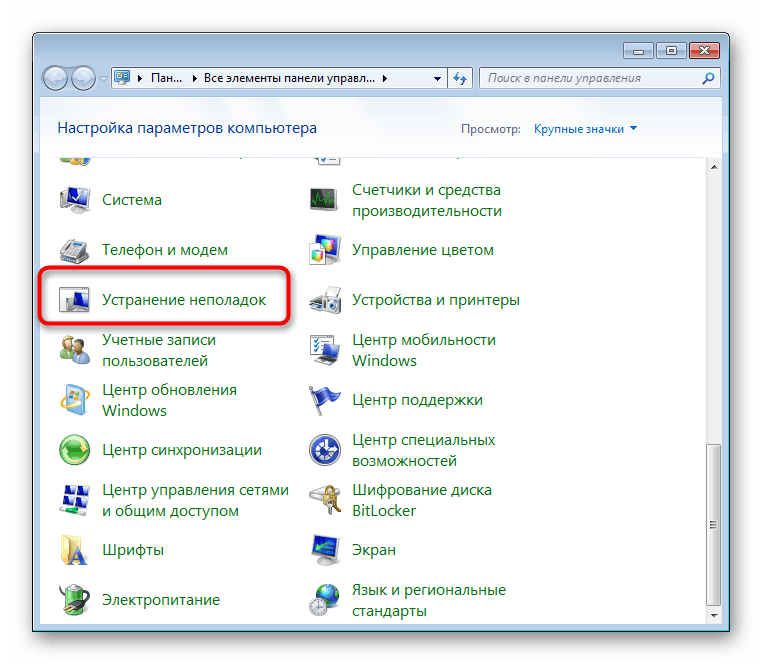Viewport: 762px width, 664px height.
Task: Open the Устройства и принтеры icon
Action: coord(325,300)
